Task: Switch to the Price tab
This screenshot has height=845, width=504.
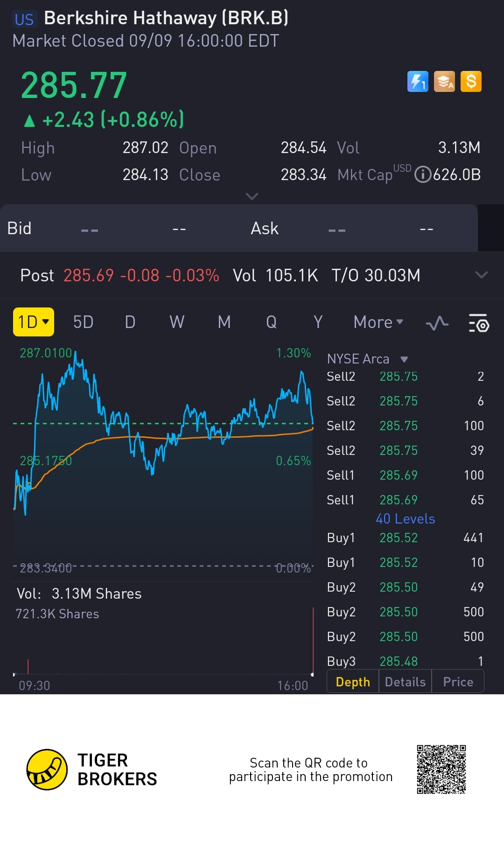Action: (x=458, y=682)
